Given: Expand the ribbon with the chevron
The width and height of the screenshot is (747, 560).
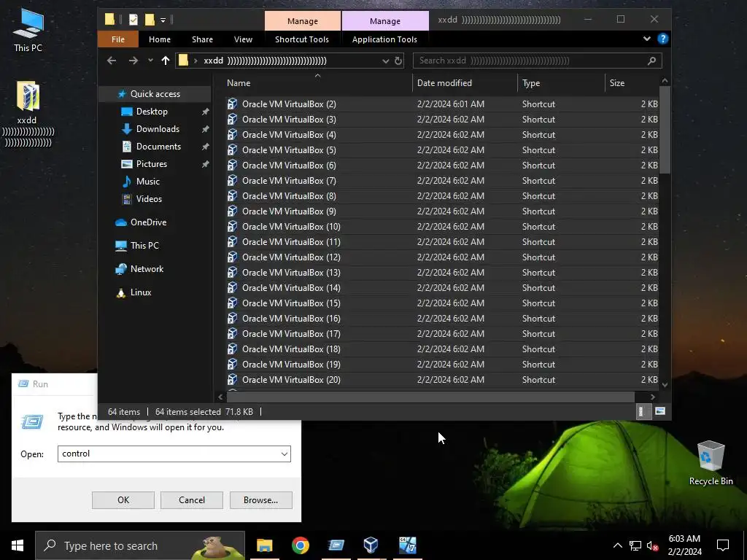Looking at the screenshot, I should (646, 39).
